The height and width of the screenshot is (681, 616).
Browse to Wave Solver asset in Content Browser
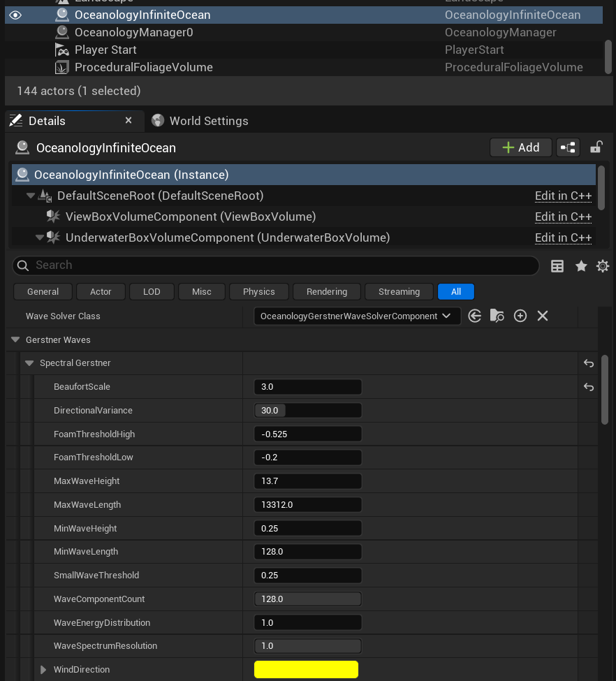pyautogui.click(x=497, y=316)
